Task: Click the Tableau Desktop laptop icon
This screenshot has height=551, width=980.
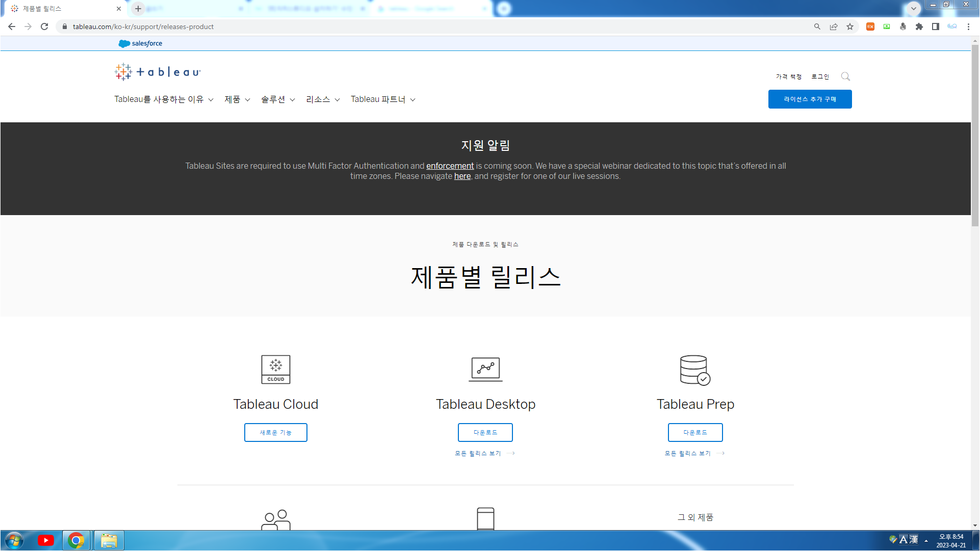Action: click(x=485, y=369)
